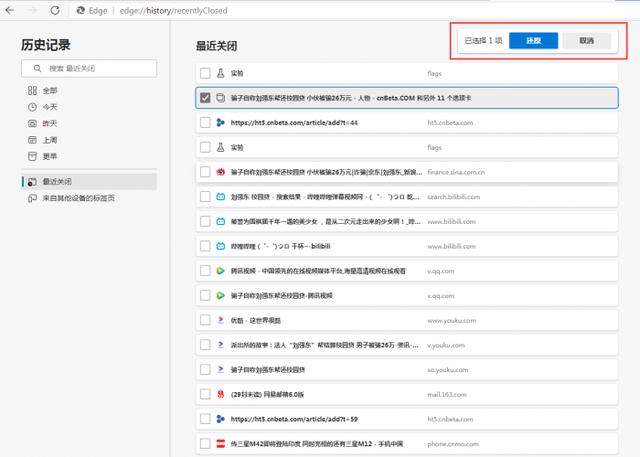The image size is (640, 457).
Task: Click the 最近关闭 page heading
Action: (x=216, y=46)
